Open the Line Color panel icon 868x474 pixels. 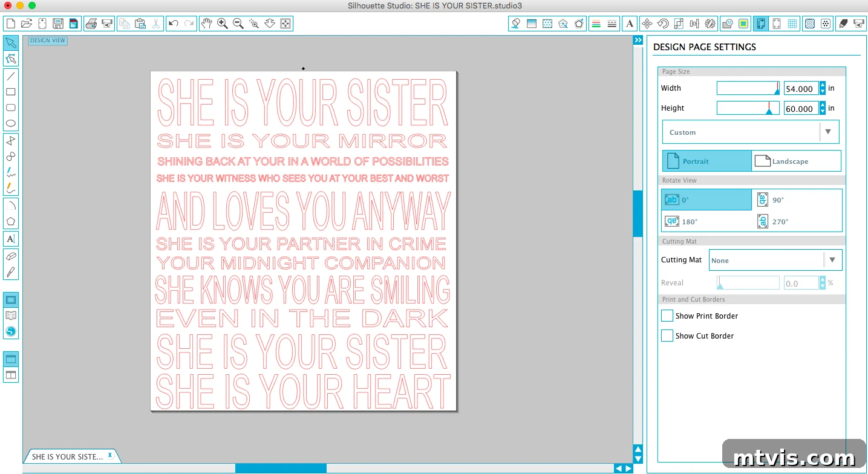coord(596,24)
